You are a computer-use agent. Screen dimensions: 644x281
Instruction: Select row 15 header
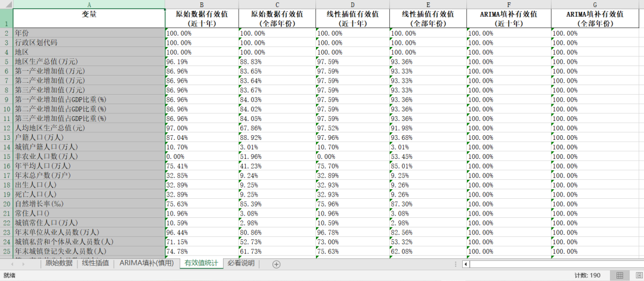pos(7,157)
